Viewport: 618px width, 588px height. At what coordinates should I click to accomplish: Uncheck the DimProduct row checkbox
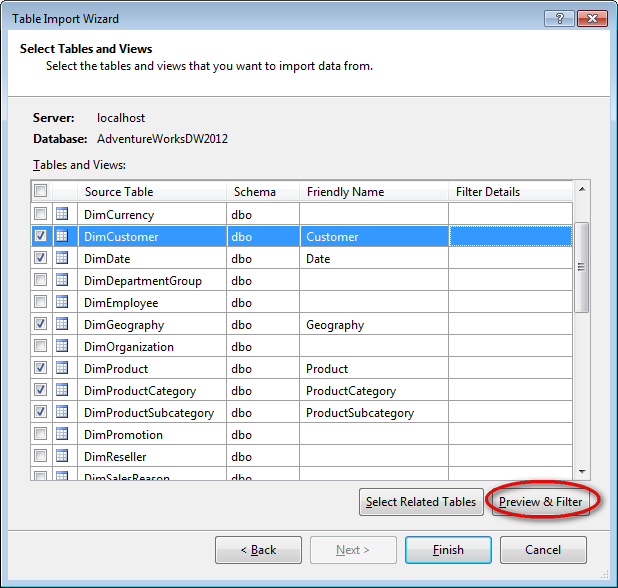pyautogui.click(x=41, y=368)
